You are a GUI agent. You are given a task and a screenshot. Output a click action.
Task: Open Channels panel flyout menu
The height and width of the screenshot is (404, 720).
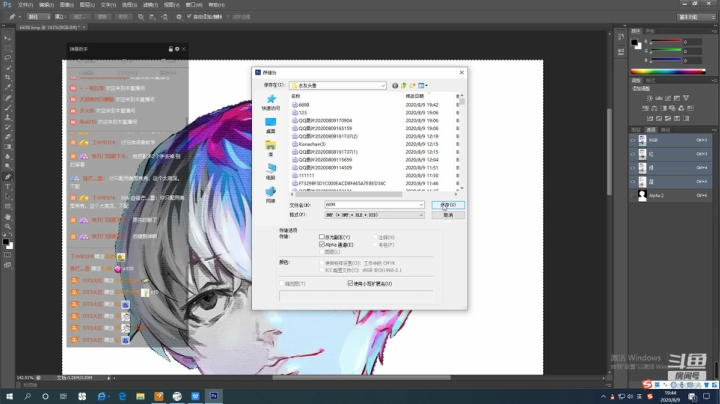coord(714,130)
